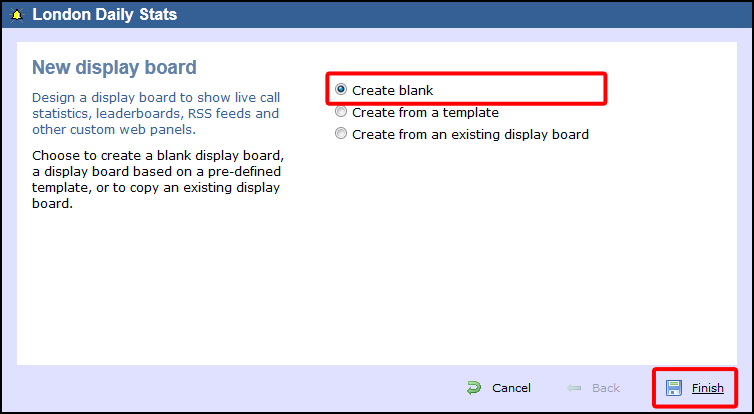This screenshot has height=414, width=754.
Task: Click the disabled Back button text
Action: pos(606,388)
